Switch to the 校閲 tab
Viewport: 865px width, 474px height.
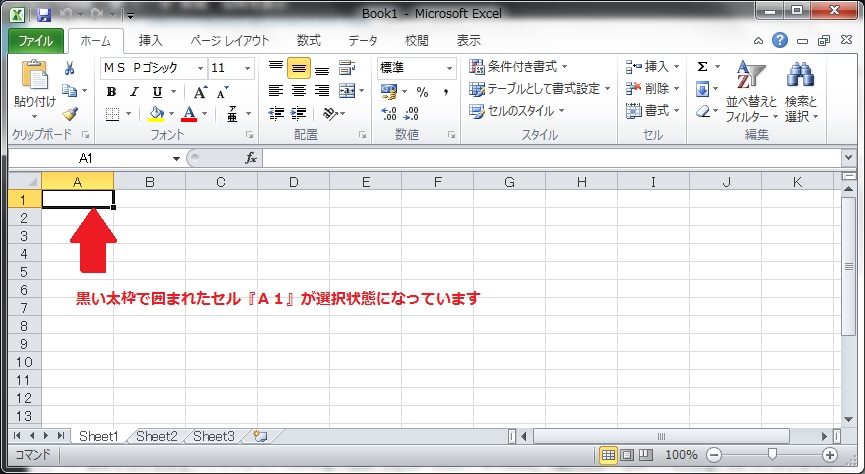tap(417, 41)
